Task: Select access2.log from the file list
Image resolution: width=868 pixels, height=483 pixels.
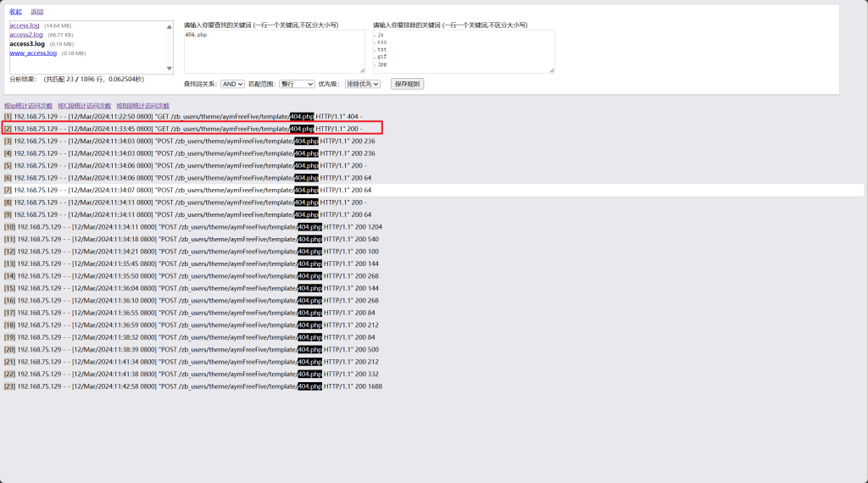Action: click(x=25, y=35)
